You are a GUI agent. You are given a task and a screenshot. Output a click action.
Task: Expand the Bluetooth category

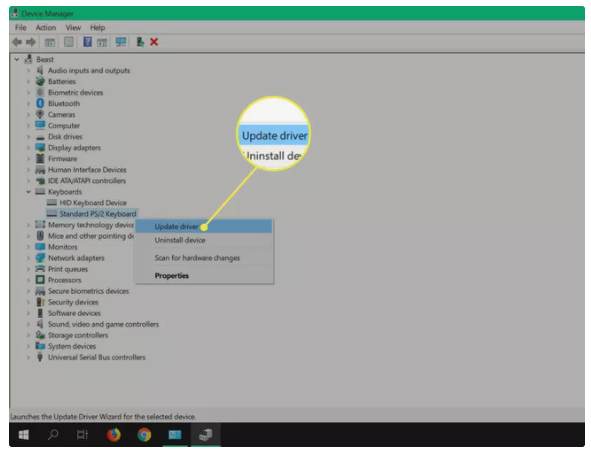pyautogui.click(x=28, y=103)
